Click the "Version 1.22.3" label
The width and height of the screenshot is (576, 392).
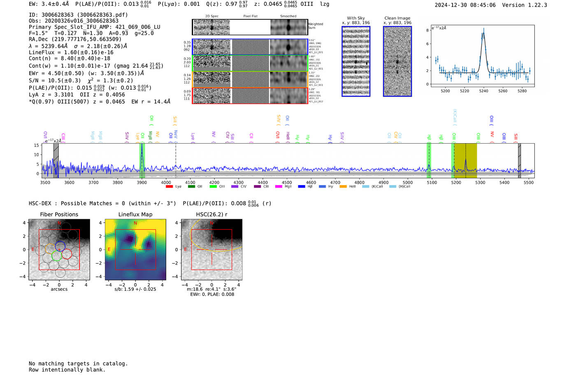pos(525,5)
